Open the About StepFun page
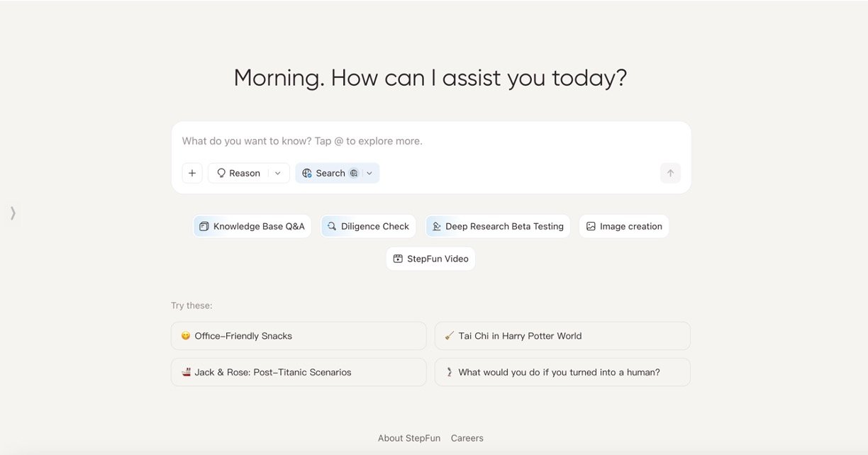This screenshot has width=868, height=455. tap(408, 437)
